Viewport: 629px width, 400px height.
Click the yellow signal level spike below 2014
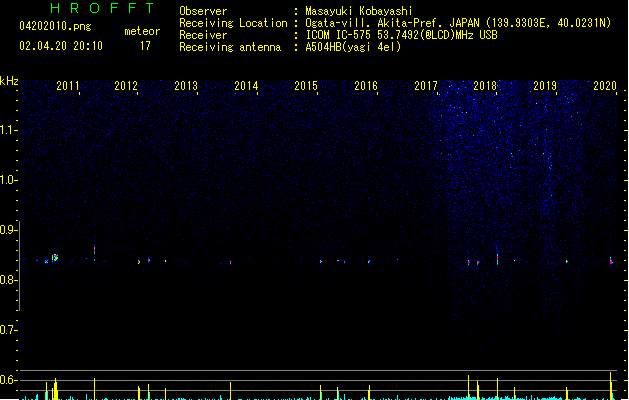[x=231, y=390]
